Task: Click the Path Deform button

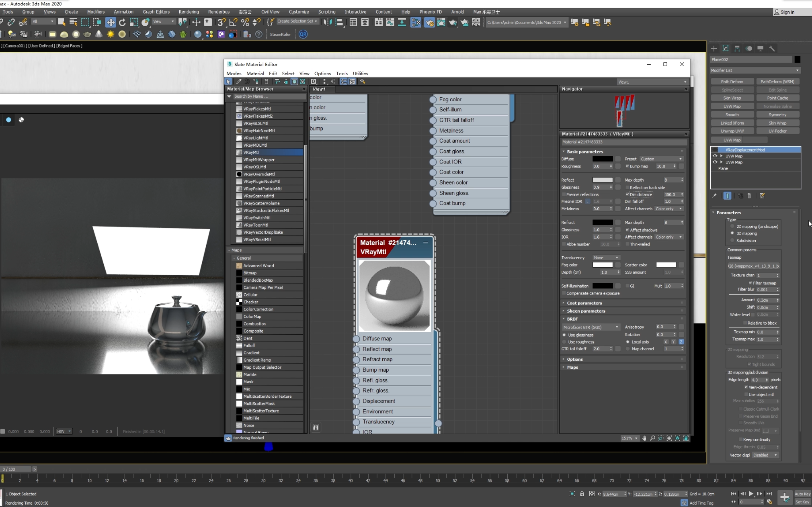Action: coord(732,82)
